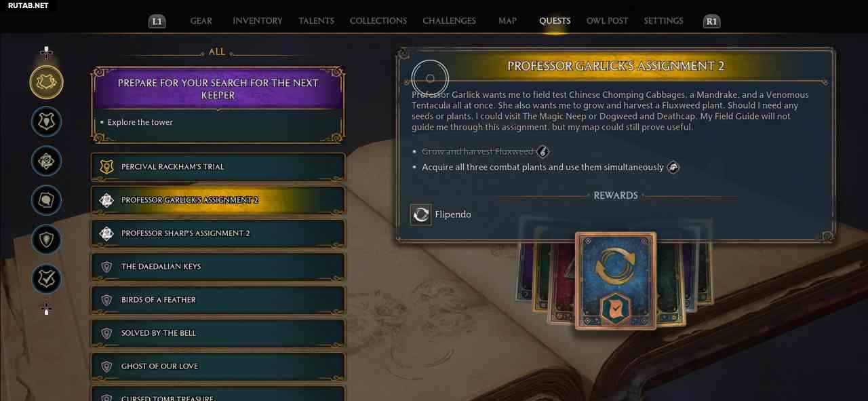Select the all quests filter icon
Viewport: 868px width, 401px height.
(x=47, y=82)
